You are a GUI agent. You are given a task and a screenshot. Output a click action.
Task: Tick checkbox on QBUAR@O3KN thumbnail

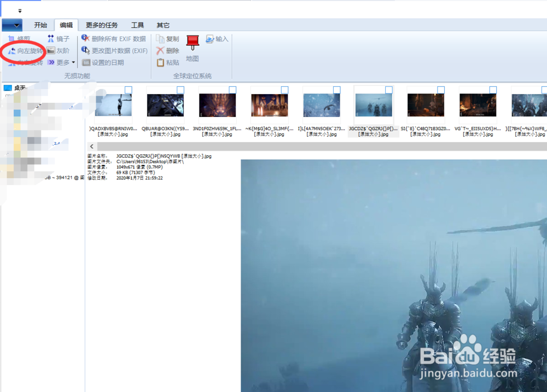(181, 90)
